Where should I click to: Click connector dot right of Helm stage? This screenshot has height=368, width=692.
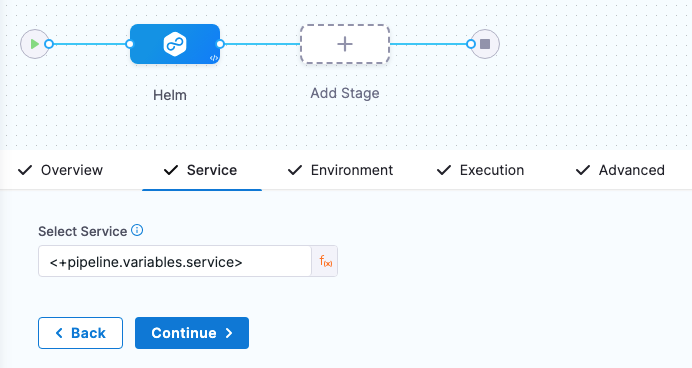point(220,44)
